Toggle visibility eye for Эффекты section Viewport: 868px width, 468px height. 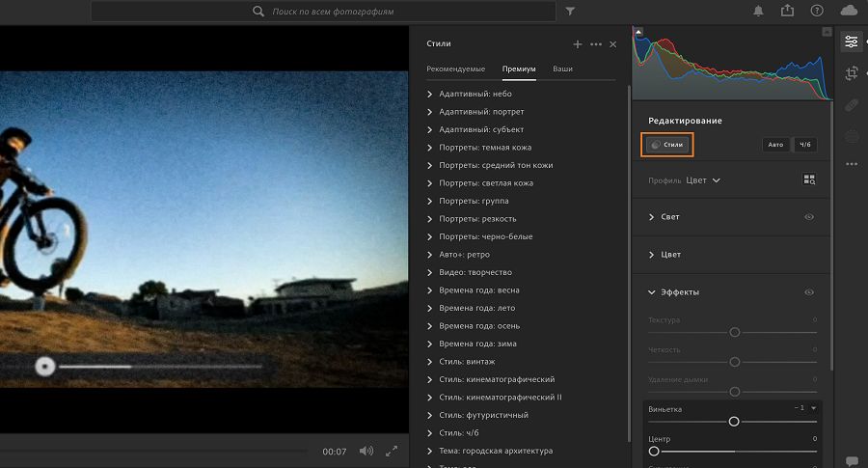[x=809, y=292]
